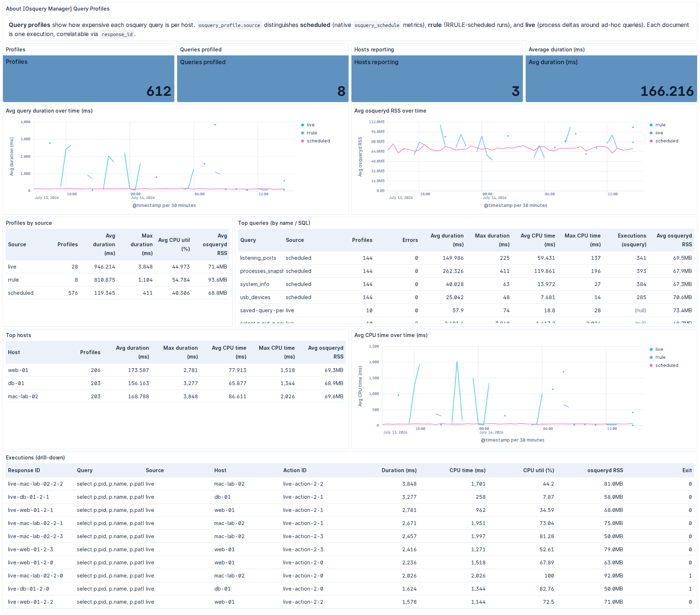Screen dimensions: 700x615
Task: Click the 'live' row in Profiles by source
Action: (117, 267)
